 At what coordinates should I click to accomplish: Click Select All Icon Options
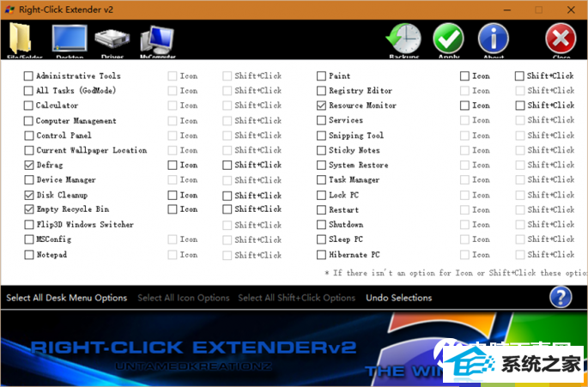184,298
